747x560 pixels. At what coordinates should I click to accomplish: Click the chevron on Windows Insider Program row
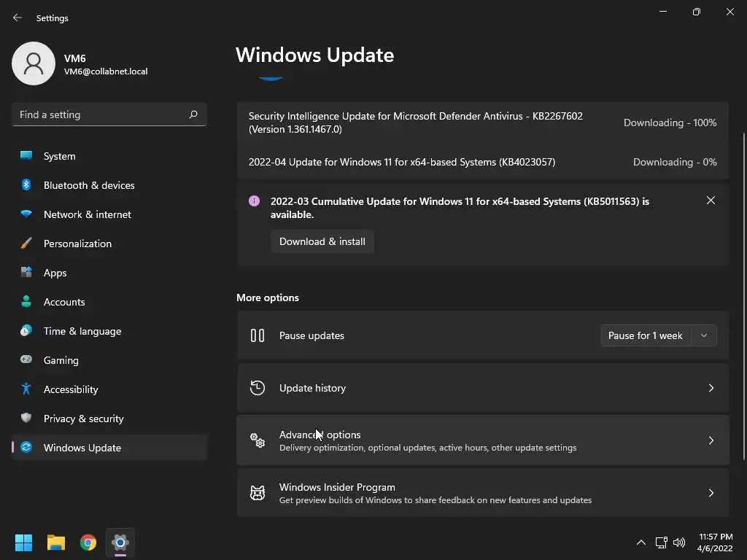click(x=711, y=493)
